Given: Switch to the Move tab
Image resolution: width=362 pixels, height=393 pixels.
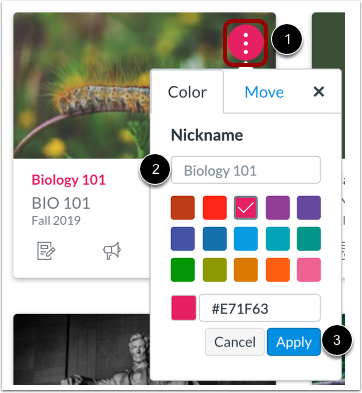Looking at the screenshot, I should click(x=264, y=92).
